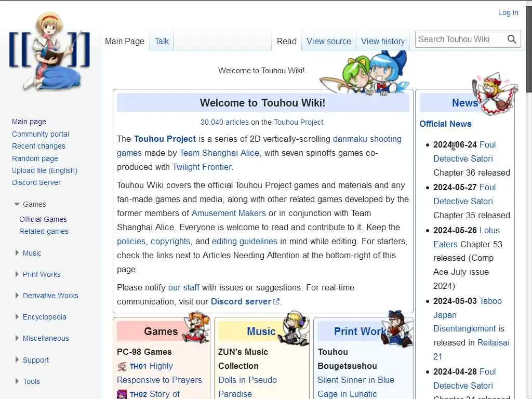Open the Touhou Project link after articles count

(x=299, y=122)
